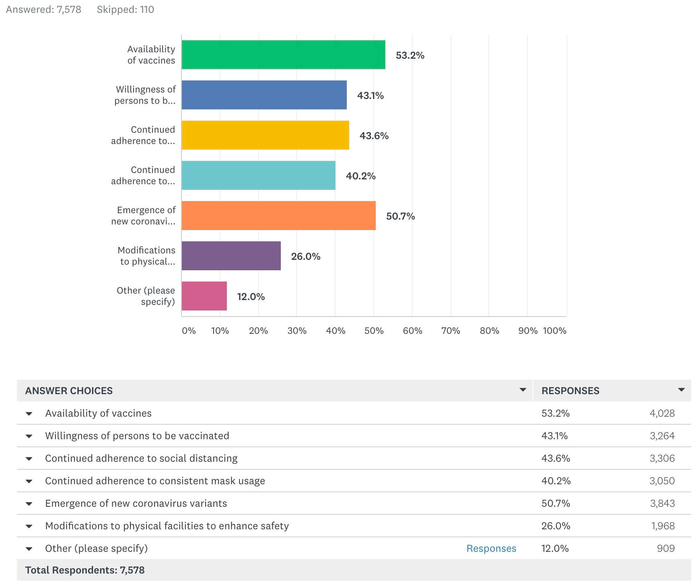Click the 12.0% chart data label
This screenshot has height=588, width=700.
[251, 297]
